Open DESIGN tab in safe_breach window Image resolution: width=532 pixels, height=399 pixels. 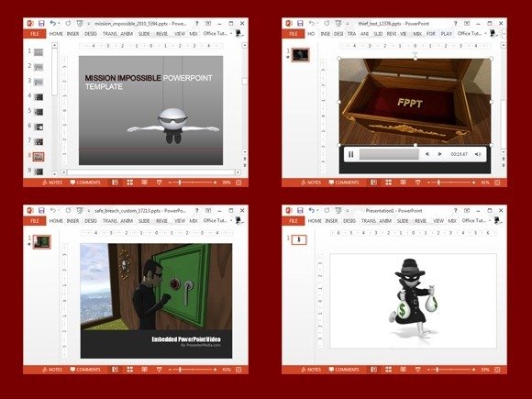click(91, 221)
